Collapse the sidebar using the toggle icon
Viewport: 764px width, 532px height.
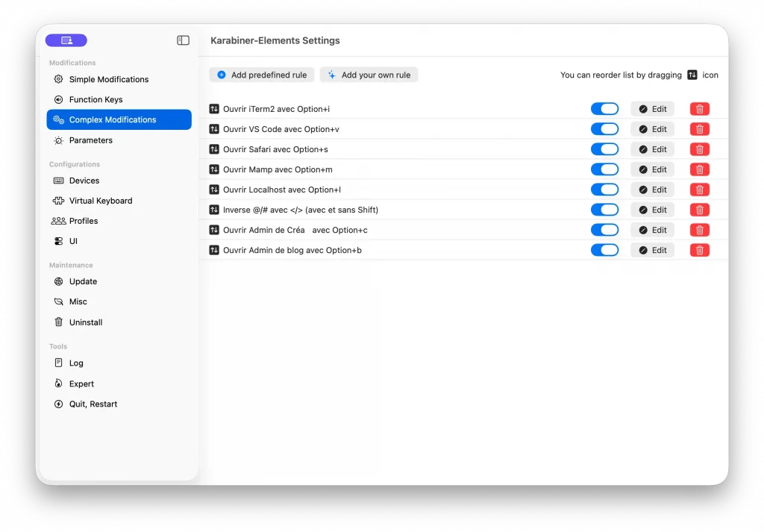(x=183, y=40)
